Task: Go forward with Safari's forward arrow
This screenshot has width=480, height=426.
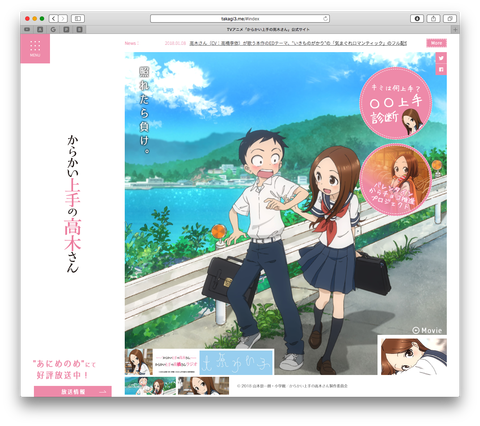Action: pos(63,19)
